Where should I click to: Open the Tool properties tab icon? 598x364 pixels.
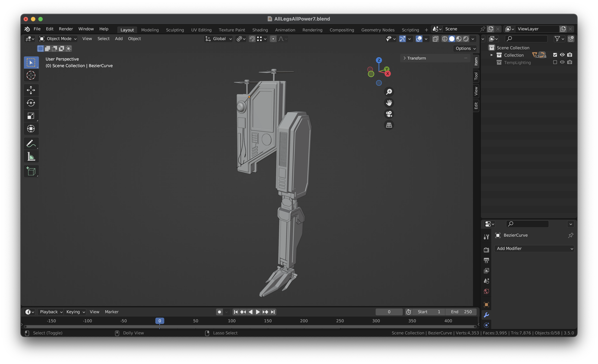click(486, 237)
